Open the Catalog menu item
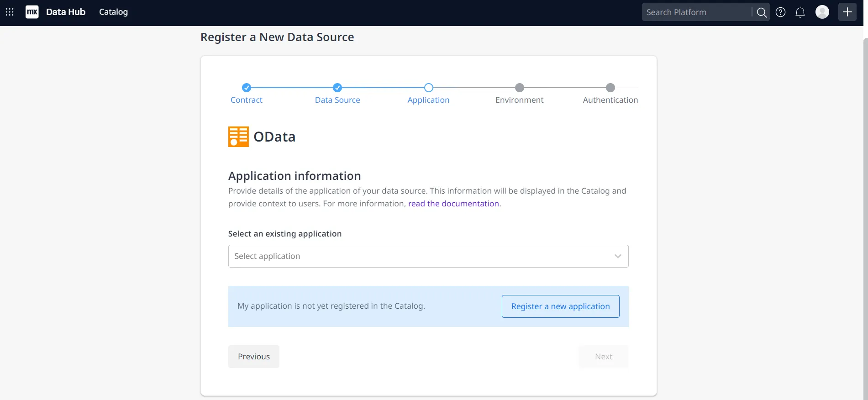The height and width of the screenshot is (400, 868). 113,12
